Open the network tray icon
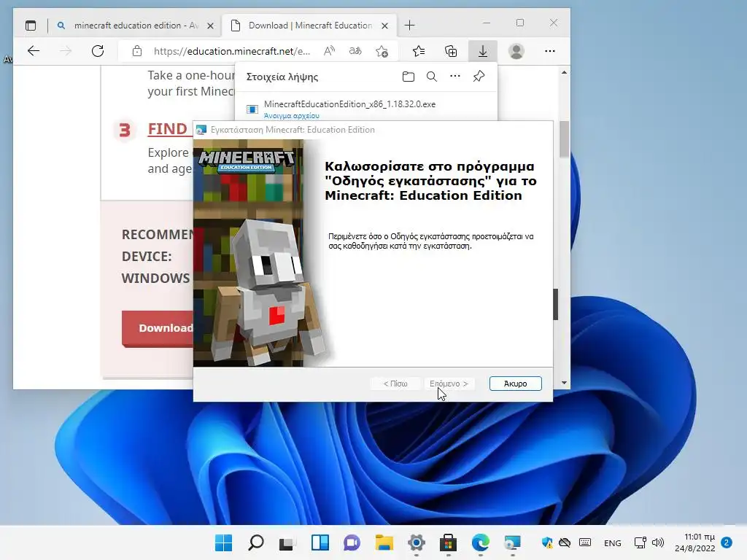The image size is (747, 560). click(x=640, y=542)
